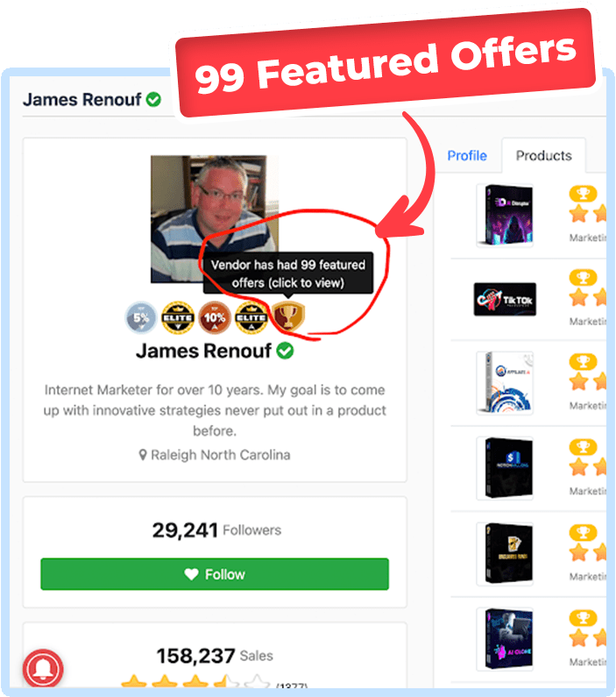Viewport: 616px width, 697px height.
Task: Click the trophy icon beside the TikTok product
Action: pyautogui.click(x=583, y=278)
